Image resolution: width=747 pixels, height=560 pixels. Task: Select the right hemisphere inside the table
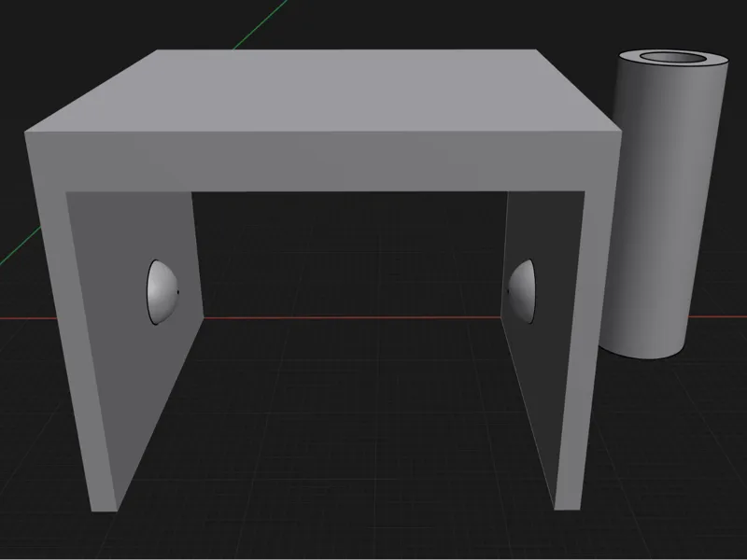pyautogui.click(x=521, y=291)
